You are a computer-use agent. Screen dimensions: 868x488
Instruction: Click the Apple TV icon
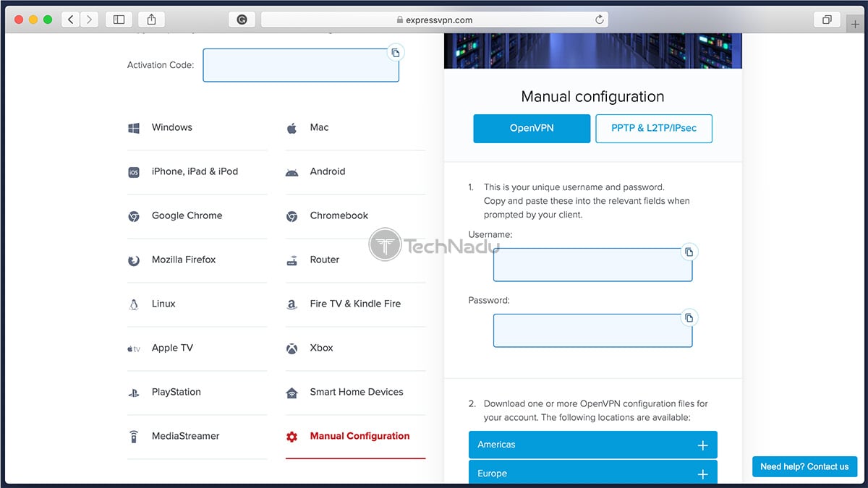pyautogui.click(x=134, y=348)
